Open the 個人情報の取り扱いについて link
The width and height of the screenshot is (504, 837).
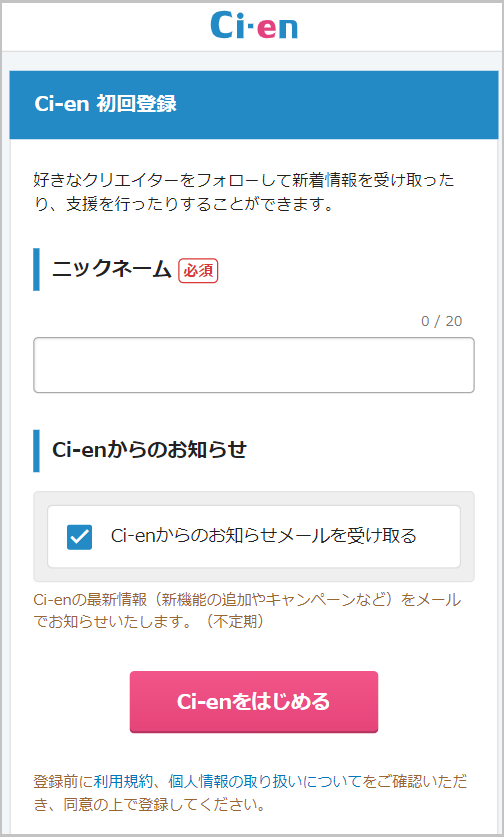265,782
